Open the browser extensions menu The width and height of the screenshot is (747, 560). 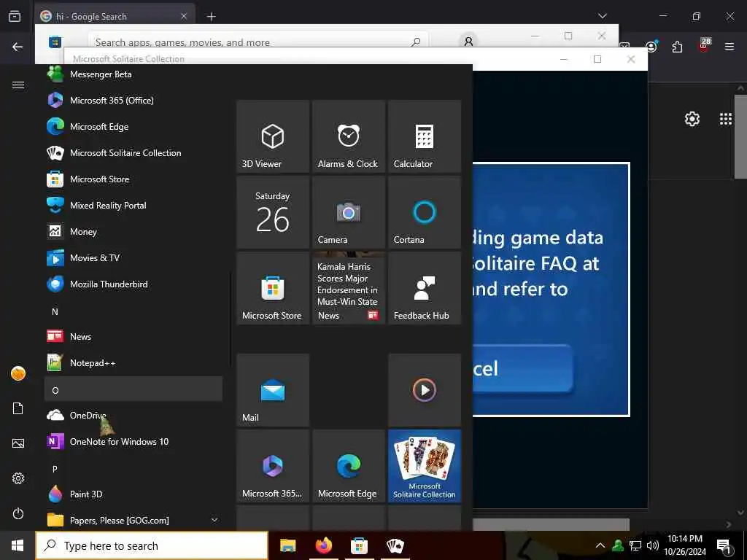click(677, 47)
